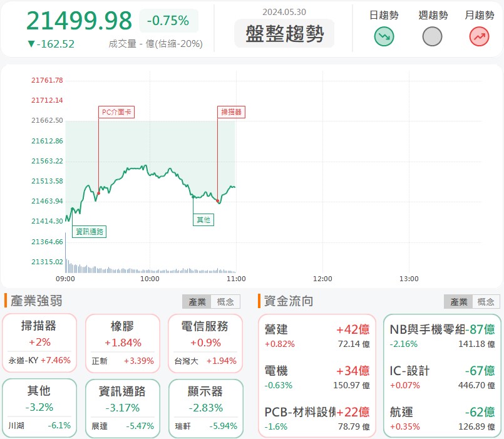This screenshot has width=504, height=439.
Task: Click the 成交量 estimated volume text
Action: 155,44
